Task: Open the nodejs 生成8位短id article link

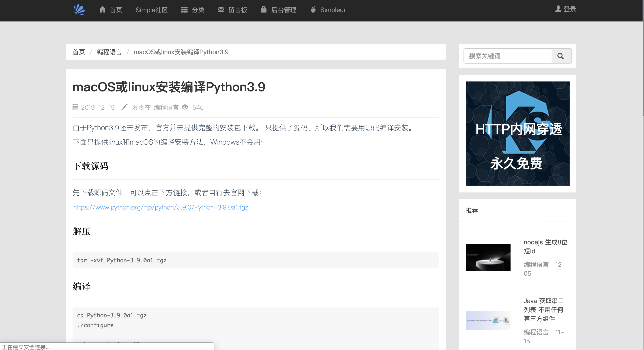Action: click(x=545, y=247)
